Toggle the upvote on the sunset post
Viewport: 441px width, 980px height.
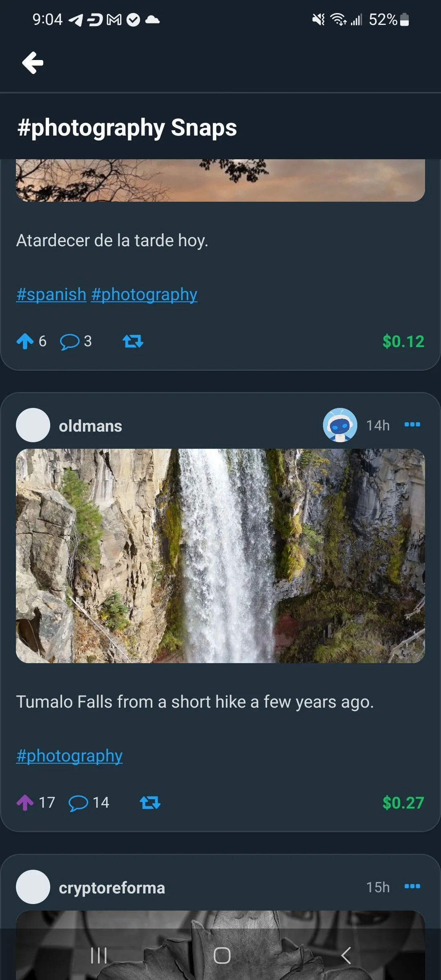point(25,341)
